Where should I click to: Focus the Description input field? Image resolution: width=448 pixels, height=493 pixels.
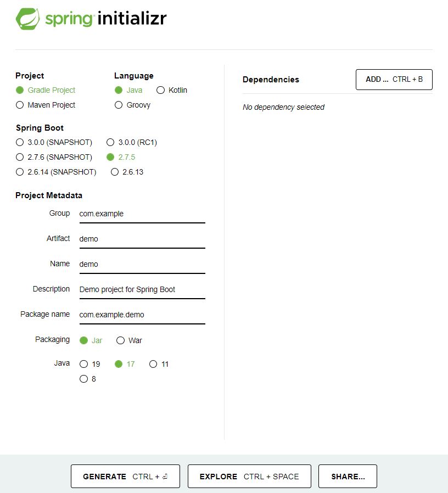pyautogui.click(x=142, y=289)
